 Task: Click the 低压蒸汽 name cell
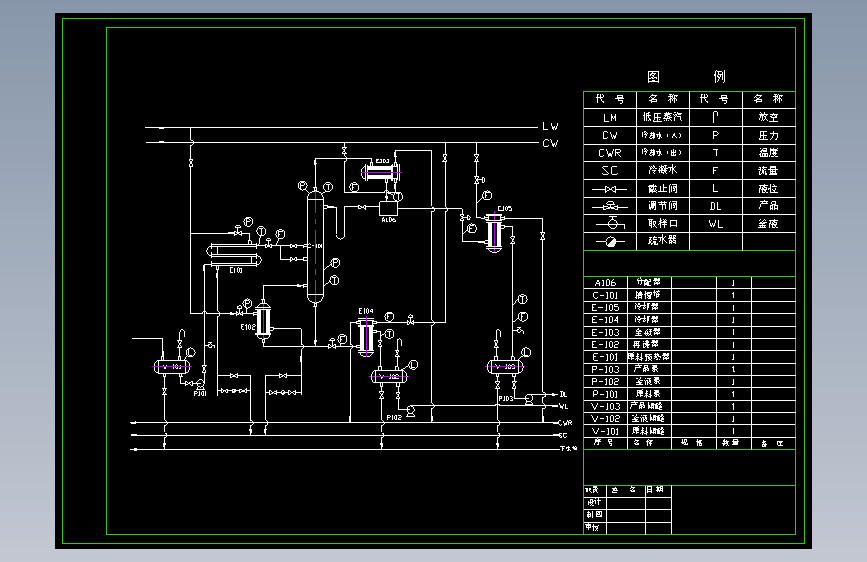click(662, 117)
